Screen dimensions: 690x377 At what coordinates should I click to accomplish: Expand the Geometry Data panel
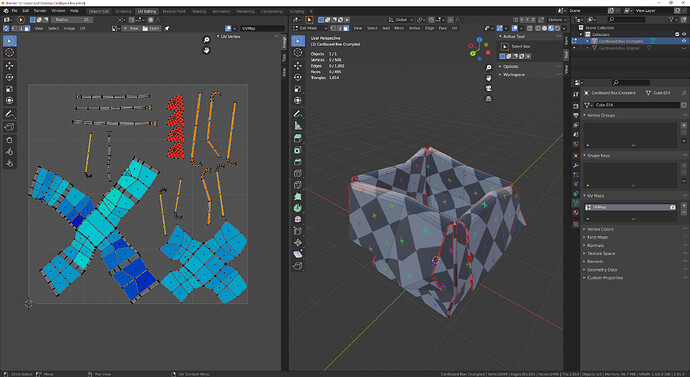[x=600, y=270]
